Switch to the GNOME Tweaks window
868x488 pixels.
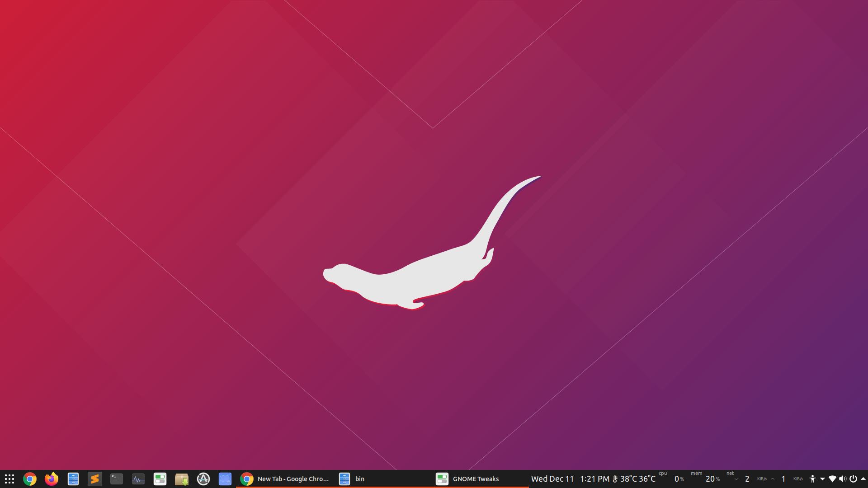[468, 479]
